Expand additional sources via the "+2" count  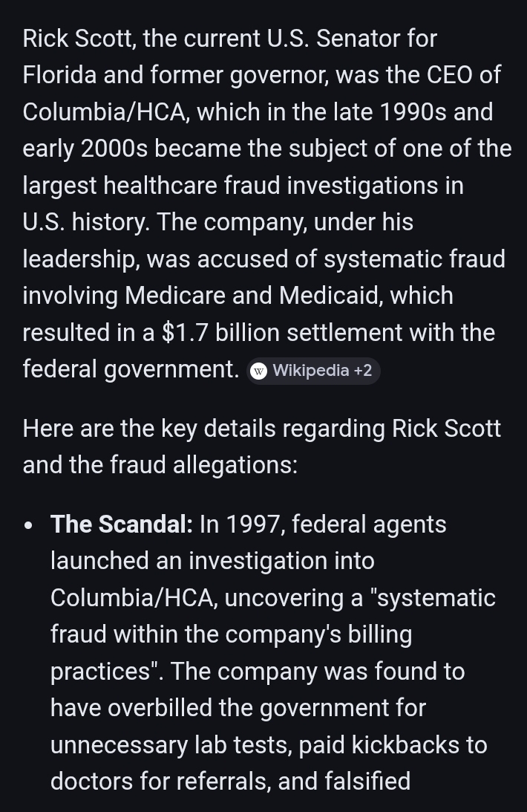pyautogui.click(x=362, y=371)
